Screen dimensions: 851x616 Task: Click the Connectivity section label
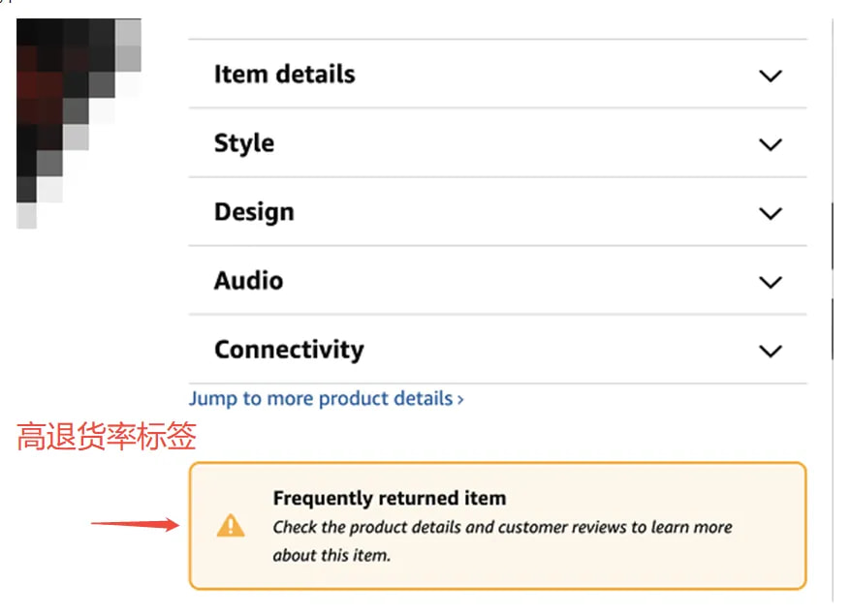tap(288, 350)
